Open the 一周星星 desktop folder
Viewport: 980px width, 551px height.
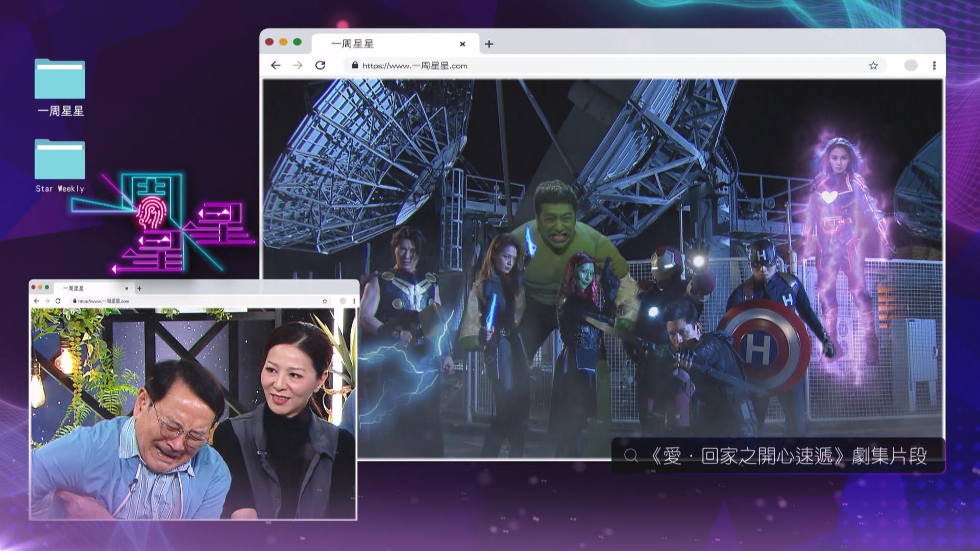click(x=60, y=88)
